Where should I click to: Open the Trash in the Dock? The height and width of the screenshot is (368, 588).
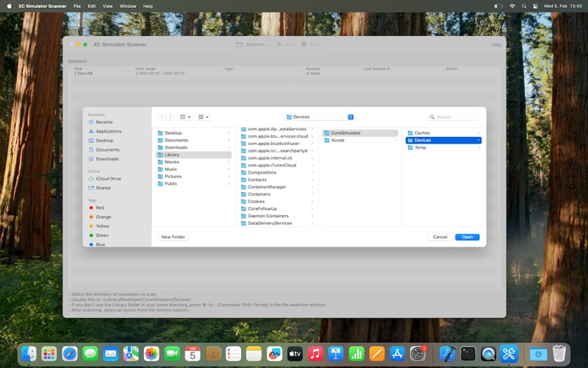click(x=559, y=354)
